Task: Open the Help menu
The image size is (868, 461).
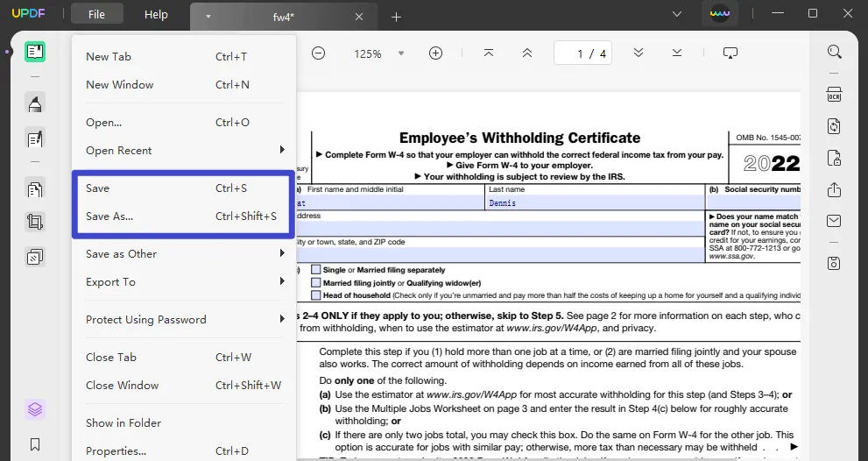Action: (x=156, y=15)
